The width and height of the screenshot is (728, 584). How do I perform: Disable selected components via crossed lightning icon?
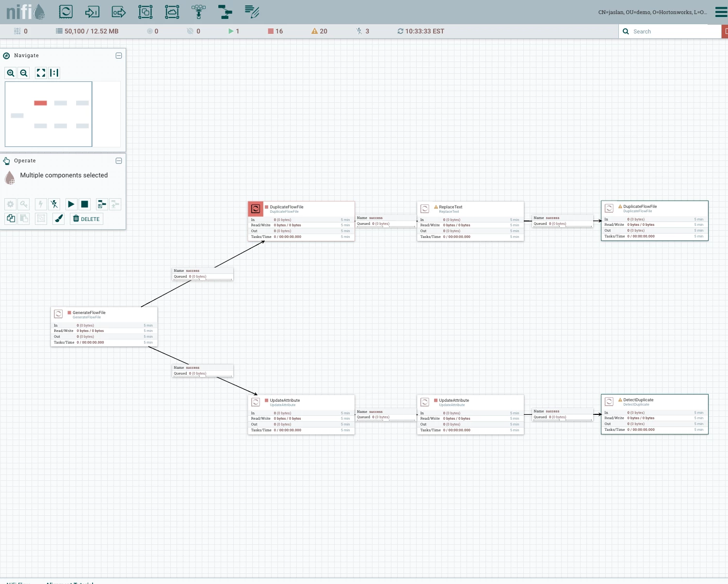click(54, 205)
